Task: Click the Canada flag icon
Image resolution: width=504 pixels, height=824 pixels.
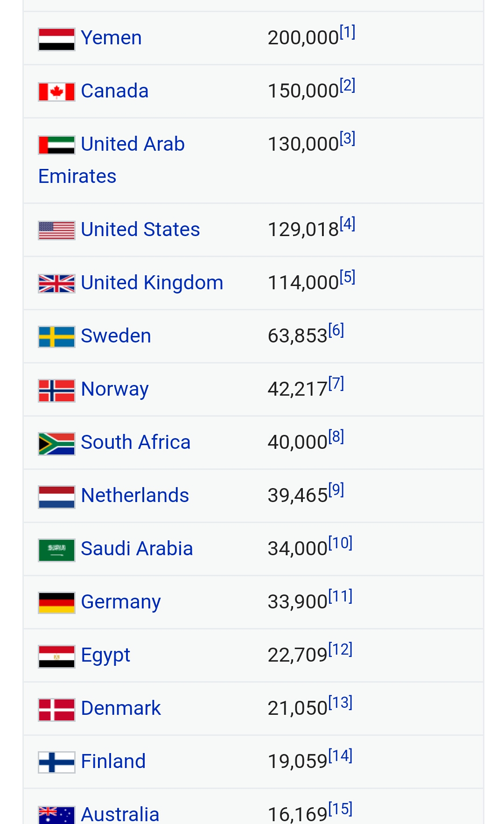Action: pos(56,92)
